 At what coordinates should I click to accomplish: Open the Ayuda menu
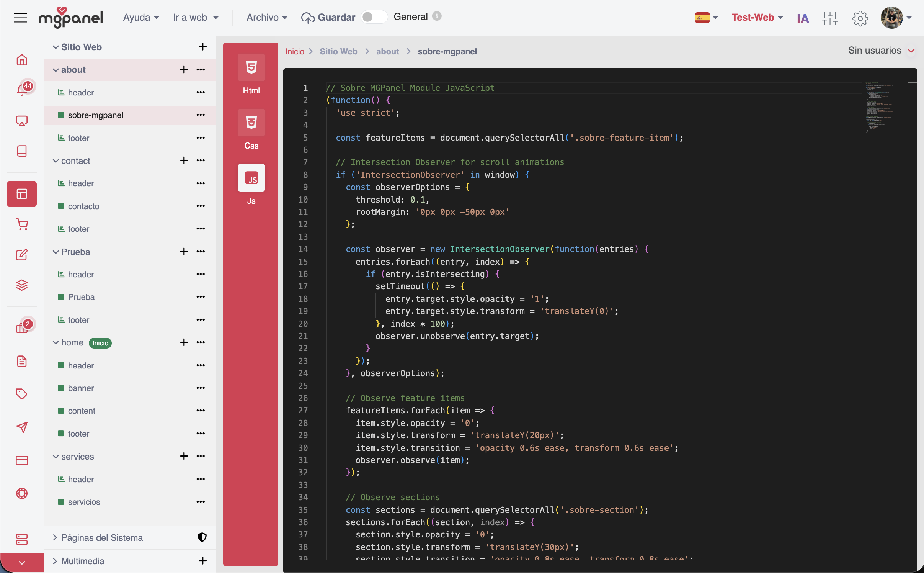pos(140,18)
